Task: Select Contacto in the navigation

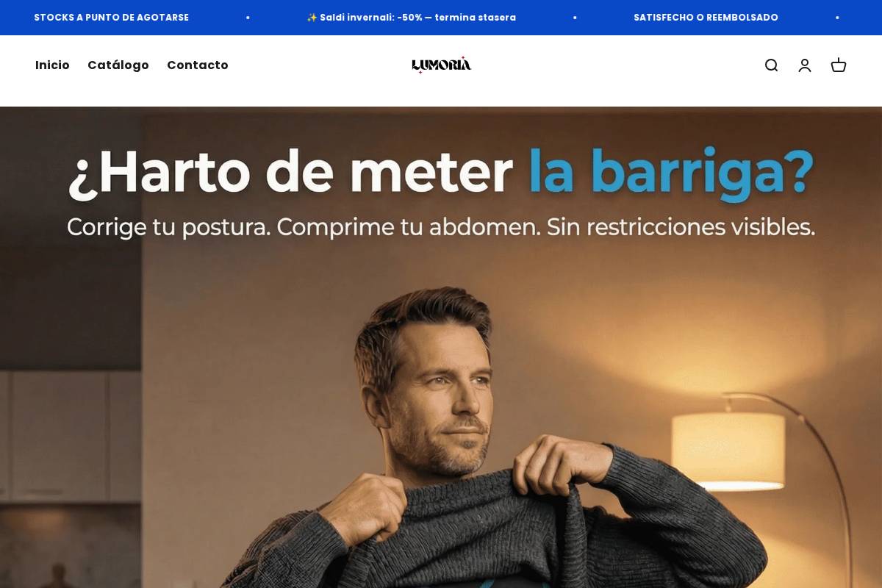Action: [198, 65]
